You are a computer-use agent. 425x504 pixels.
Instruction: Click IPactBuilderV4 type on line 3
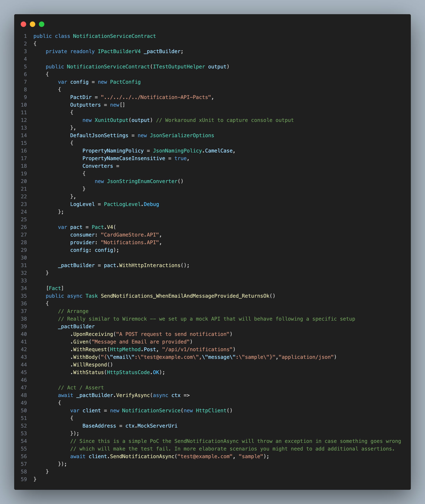click(119, 51)
